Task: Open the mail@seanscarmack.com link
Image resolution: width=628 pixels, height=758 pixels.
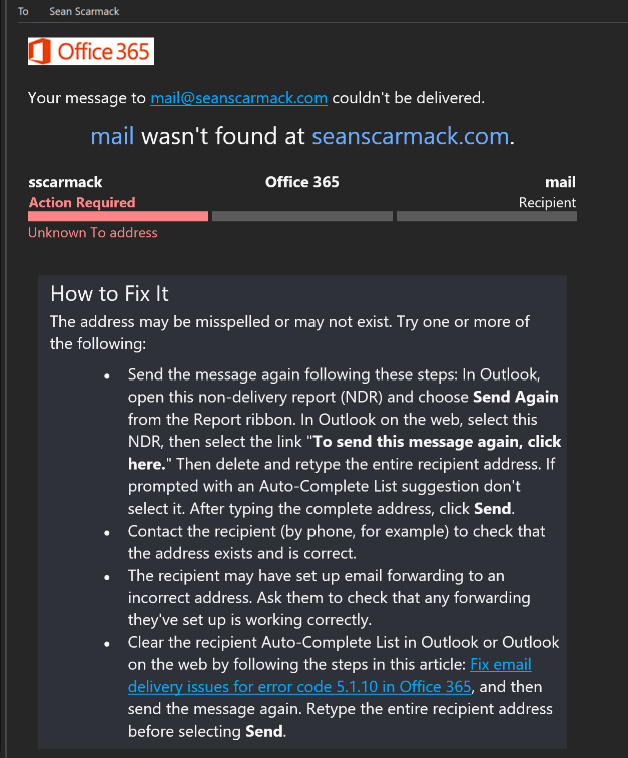Action: tap(239, 98)
